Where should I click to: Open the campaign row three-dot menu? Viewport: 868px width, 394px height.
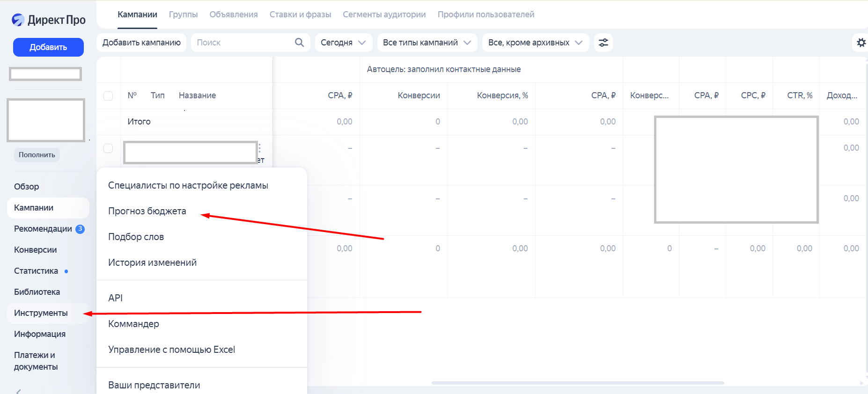click(259, 148)
